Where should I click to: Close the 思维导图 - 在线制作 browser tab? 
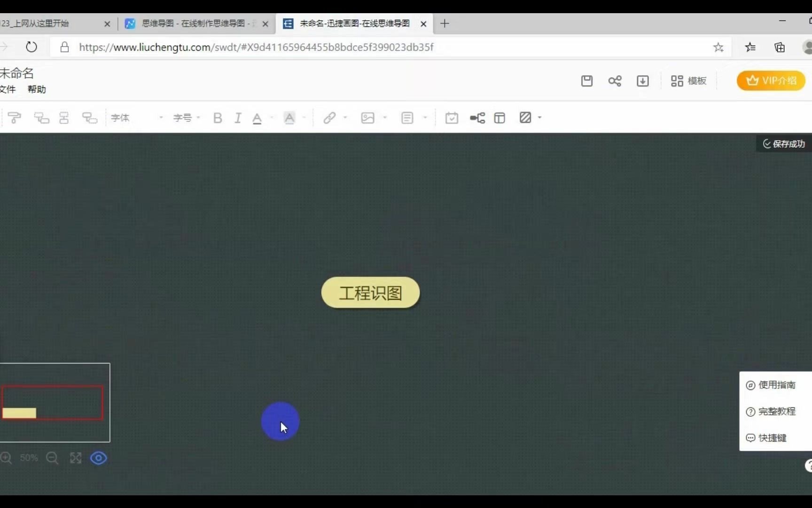click(x=265, y=24)
